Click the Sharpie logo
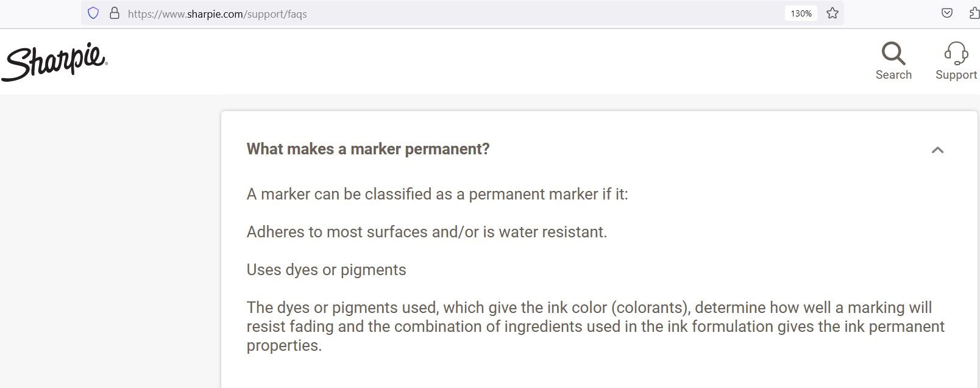Viewport: 980px width, 388px height. [x=54, y=61]
